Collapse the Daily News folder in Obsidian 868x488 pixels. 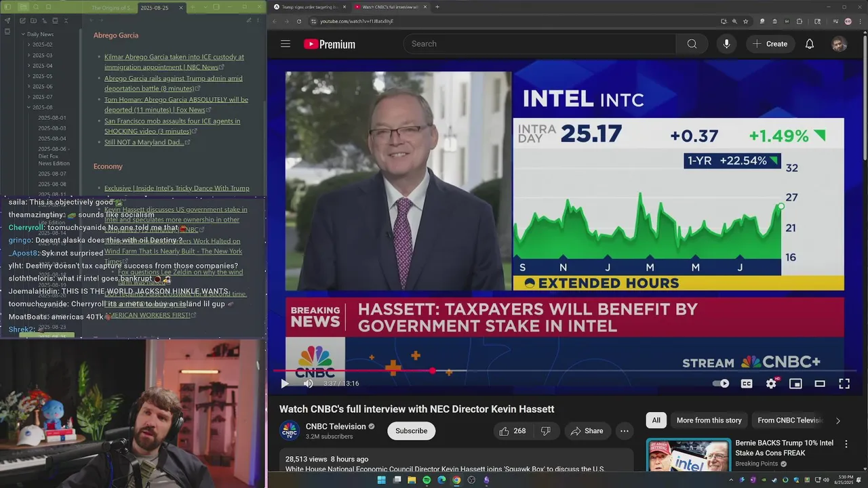[x=40, y=34]
